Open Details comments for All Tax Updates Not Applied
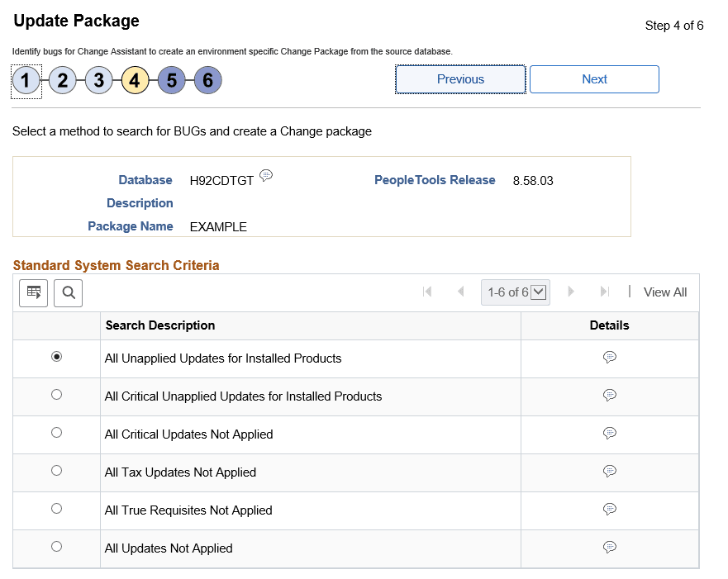 pyautogui.click(x=609, y=471)
